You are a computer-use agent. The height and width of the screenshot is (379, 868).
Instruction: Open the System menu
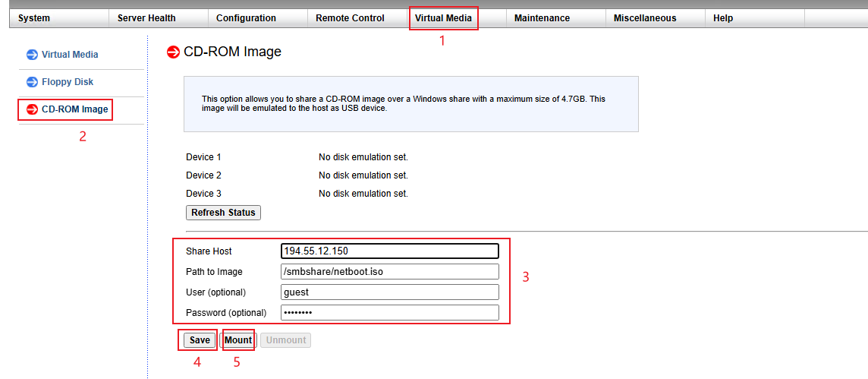(x=34, y=18)
